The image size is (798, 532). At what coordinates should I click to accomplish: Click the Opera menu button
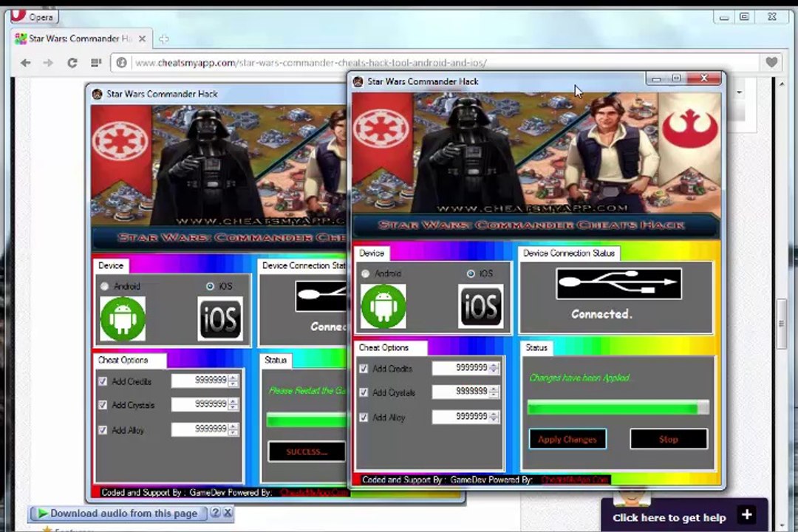coord(33,16)
